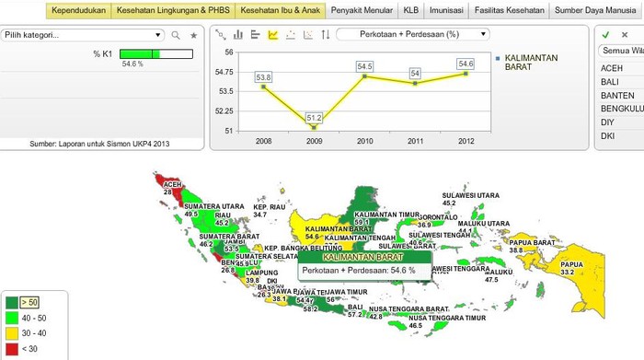Click the MALUKU UTARA label on the map

(x=484, y=224)
